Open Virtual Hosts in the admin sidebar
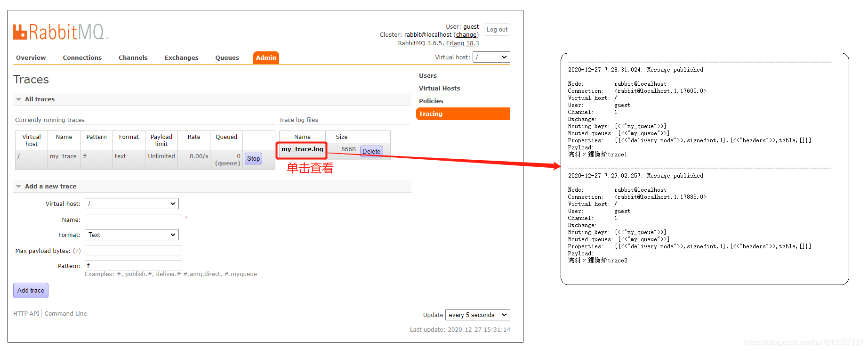This screenshot has height=351, width=868. [x=439, y=88]
